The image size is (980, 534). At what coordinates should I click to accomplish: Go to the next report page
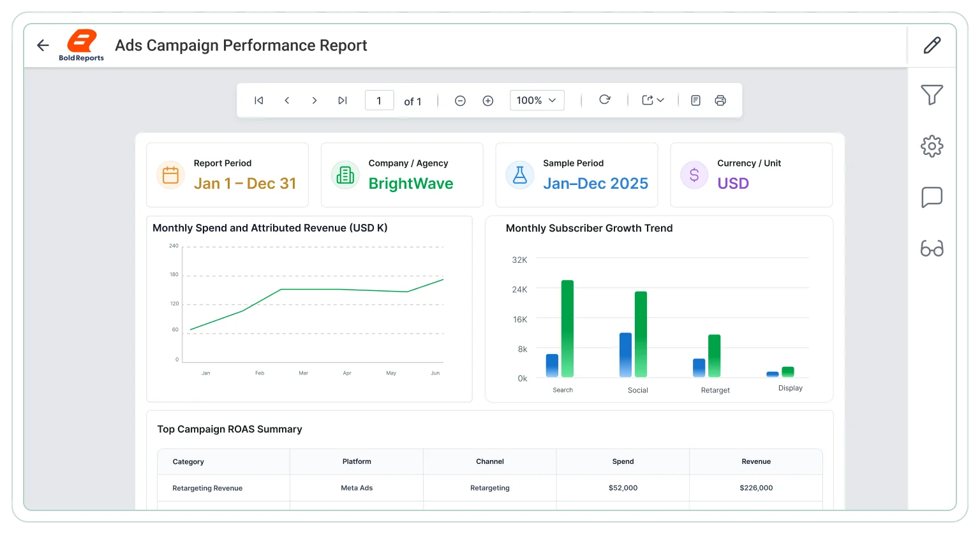click(x=315, y=100)
